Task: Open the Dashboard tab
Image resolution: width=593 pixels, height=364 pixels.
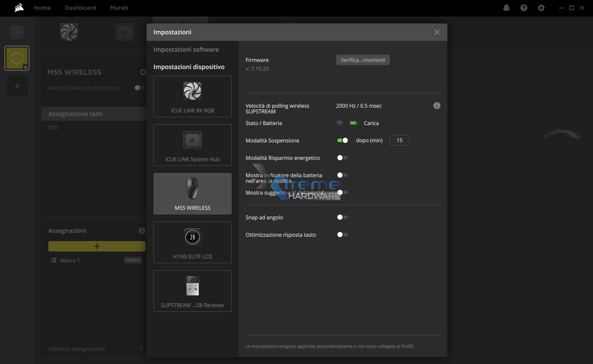Action: pos(80,8)
